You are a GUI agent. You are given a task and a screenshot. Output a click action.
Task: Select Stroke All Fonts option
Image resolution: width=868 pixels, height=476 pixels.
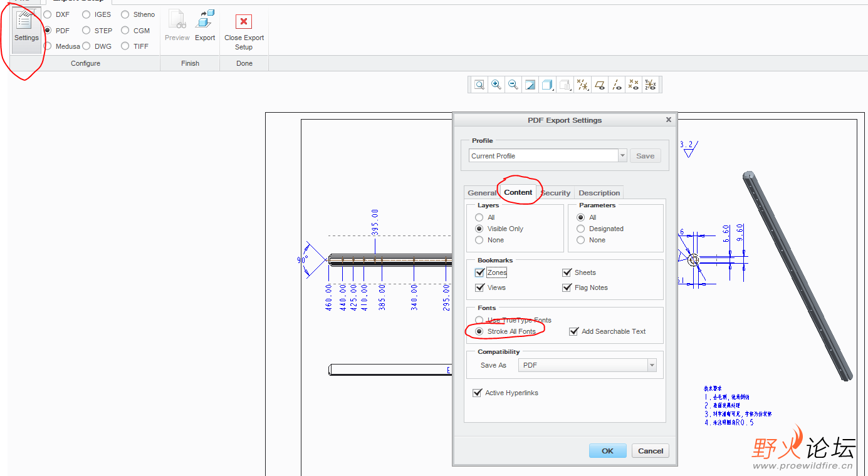(479, 331)
